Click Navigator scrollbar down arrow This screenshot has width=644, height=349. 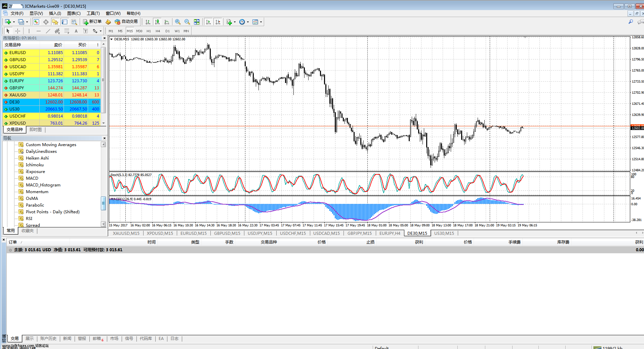point(104,224)
